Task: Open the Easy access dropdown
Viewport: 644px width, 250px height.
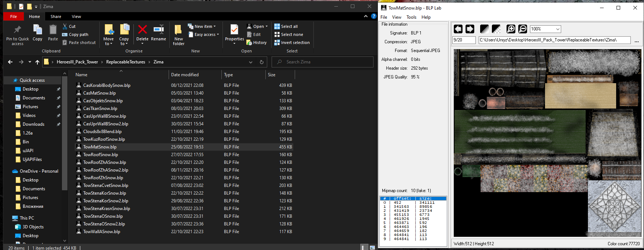Action: tap(204, 34)
